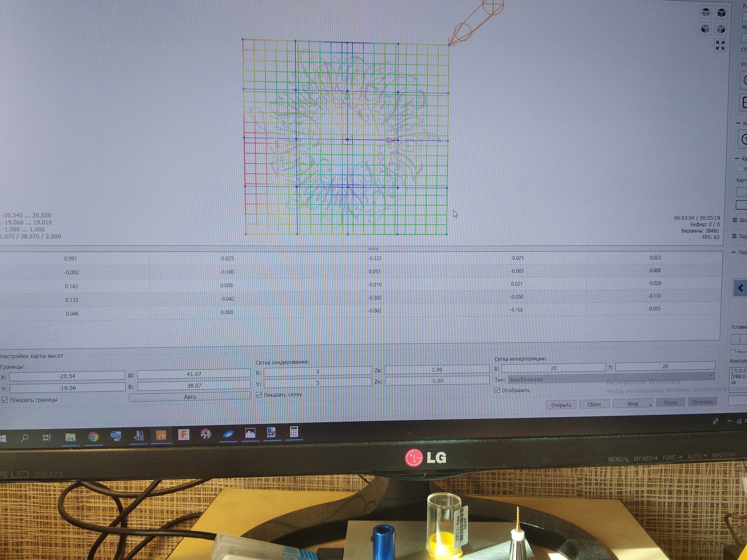Open File Explorer from taskbar
The width and height of the screenshot is (747, 560).
(70, 438)
